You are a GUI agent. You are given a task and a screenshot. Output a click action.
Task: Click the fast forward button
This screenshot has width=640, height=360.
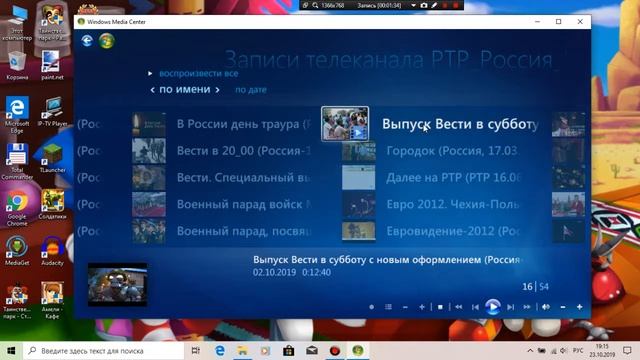pos(527,307)
